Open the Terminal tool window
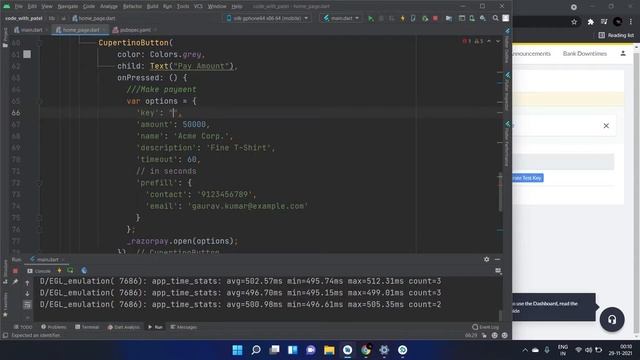 click(x=87, y=327)
